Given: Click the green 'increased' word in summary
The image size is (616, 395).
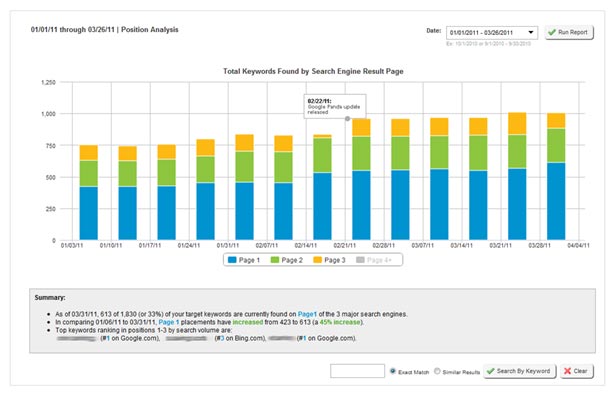Looking at the screenshot, I should tap(248, 322).
